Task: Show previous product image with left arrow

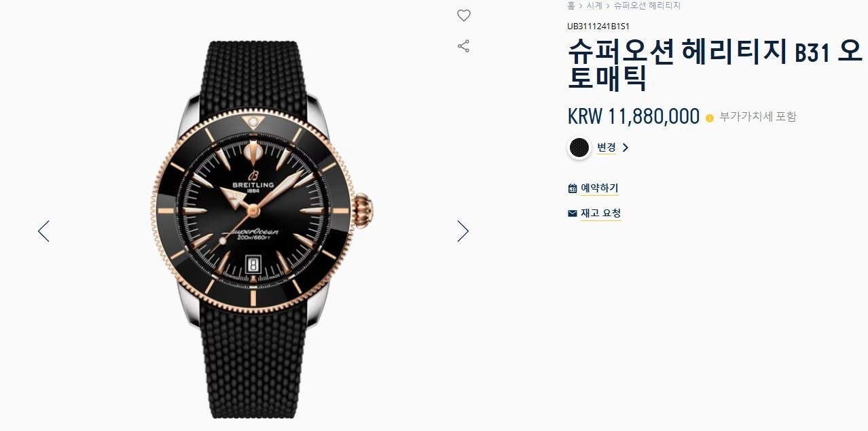Action: [x=43, y=231]
